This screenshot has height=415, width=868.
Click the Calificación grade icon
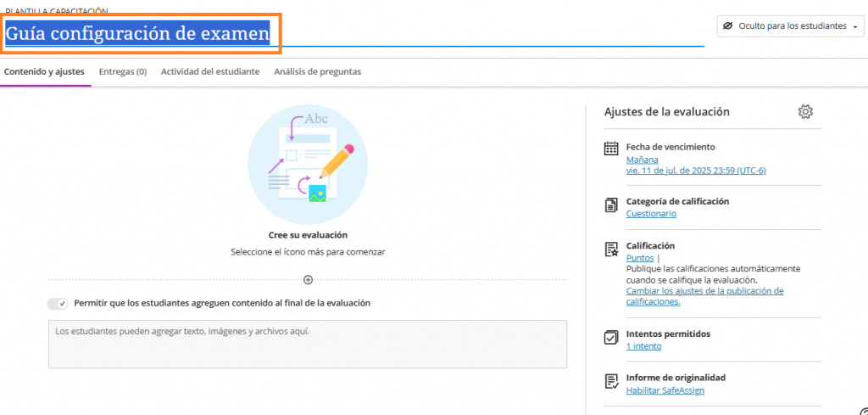tap(611, 249)
